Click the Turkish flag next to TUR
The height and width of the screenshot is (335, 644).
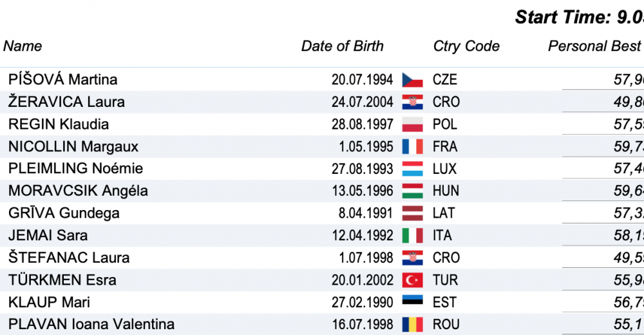pos(412,280)
